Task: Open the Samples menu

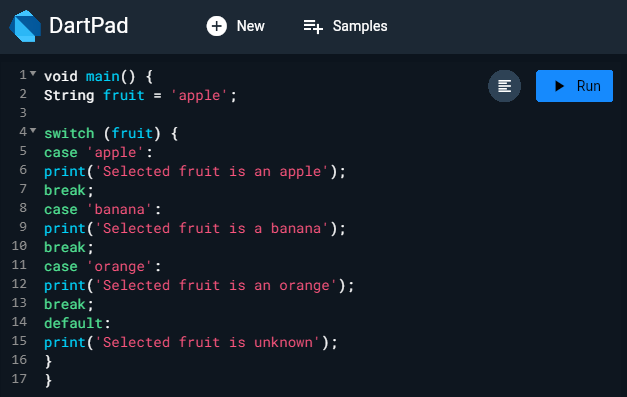Action: [x=345, y=26]
